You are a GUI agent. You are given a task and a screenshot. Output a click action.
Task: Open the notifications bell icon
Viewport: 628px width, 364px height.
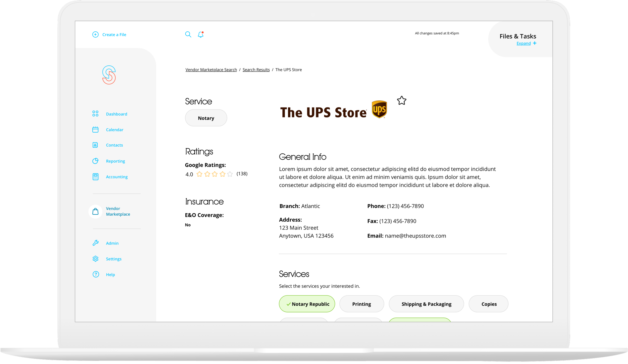200,34
